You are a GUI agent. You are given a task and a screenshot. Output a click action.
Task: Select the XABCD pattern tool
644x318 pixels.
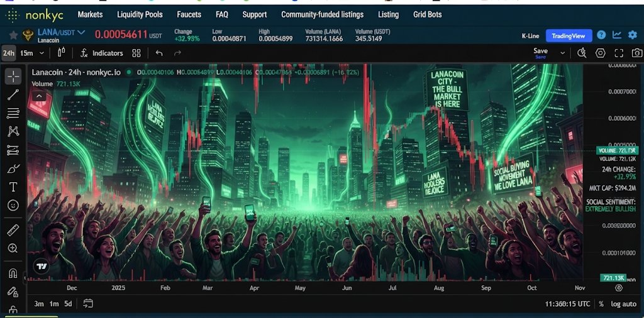[13, 132]
